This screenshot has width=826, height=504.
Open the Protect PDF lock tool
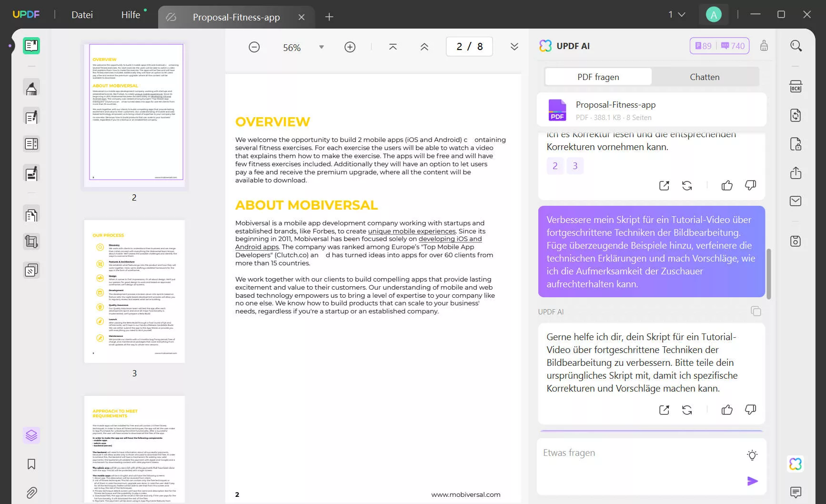coord(796,144)
